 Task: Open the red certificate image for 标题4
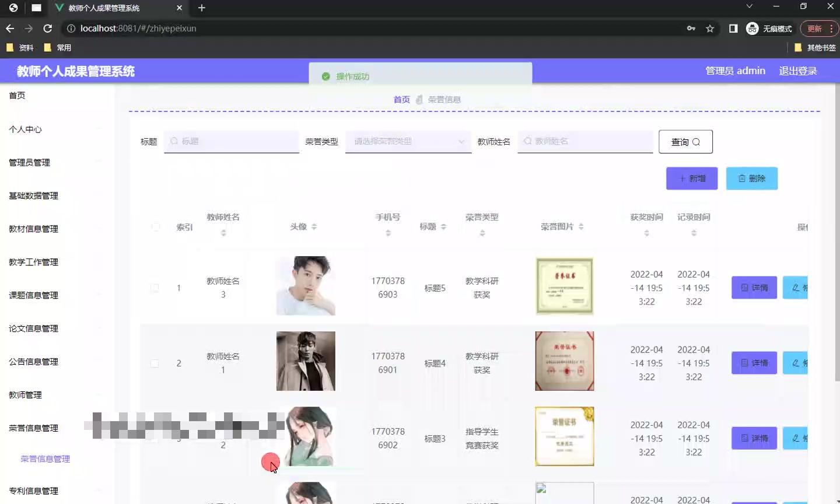565,361
